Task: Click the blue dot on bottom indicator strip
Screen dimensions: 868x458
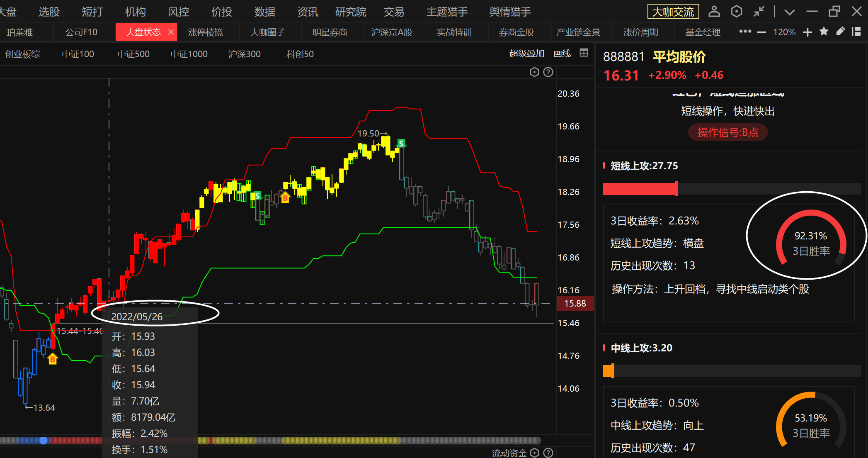Action: [44, 441]
